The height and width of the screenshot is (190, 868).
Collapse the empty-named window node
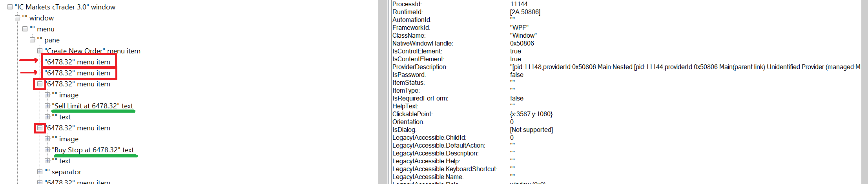tap(18, 18)
